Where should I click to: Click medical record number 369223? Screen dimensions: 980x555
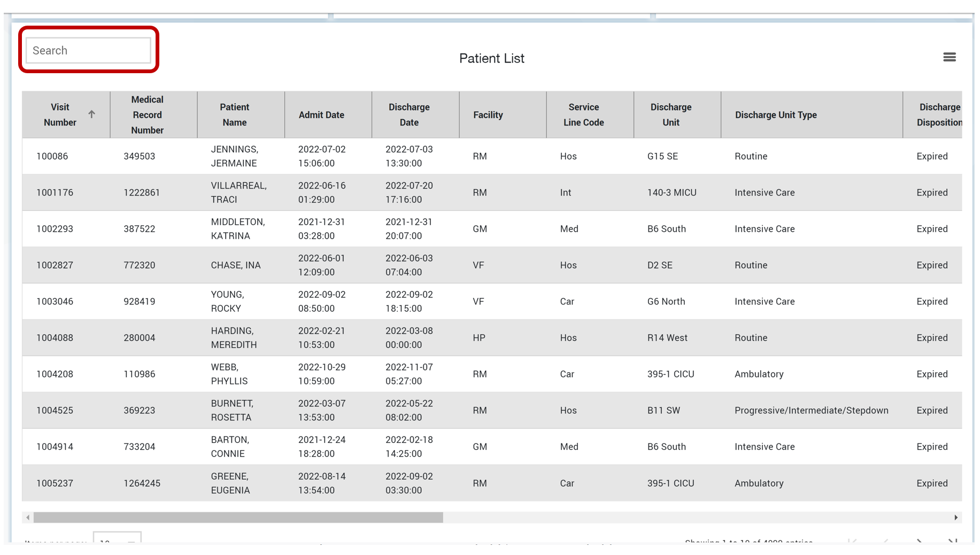point(140,411)
